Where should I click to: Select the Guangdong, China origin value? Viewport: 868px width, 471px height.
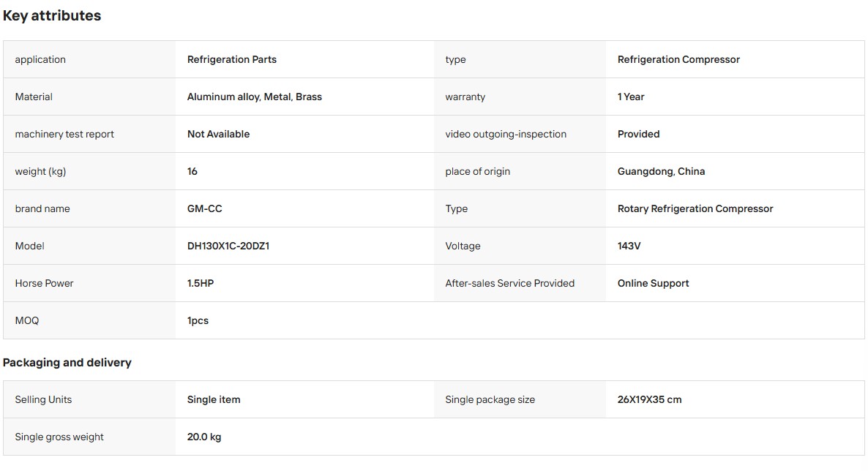point(661,172)
